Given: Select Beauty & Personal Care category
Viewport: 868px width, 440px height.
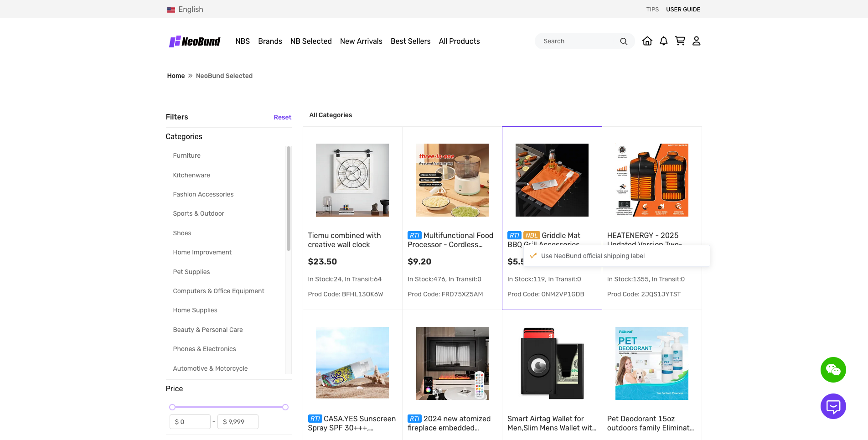Looking at the screenshot, I should [x=208, y=330].
